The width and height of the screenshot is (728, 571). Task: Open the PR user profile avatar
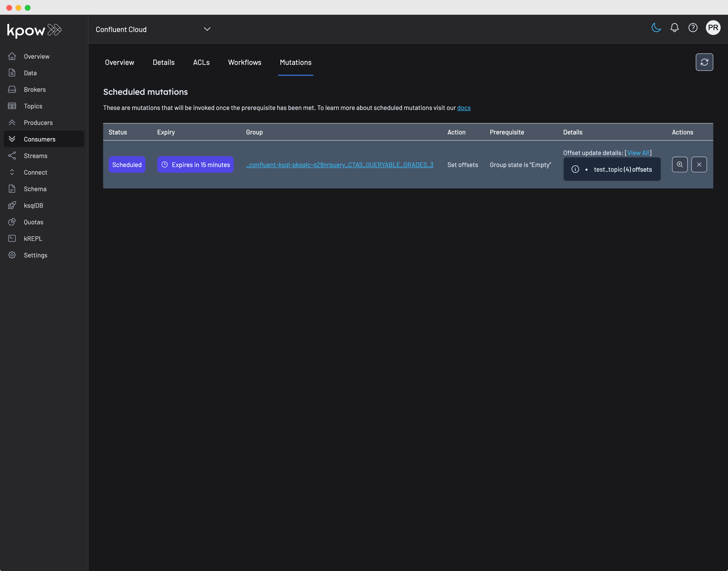point(713,28)
